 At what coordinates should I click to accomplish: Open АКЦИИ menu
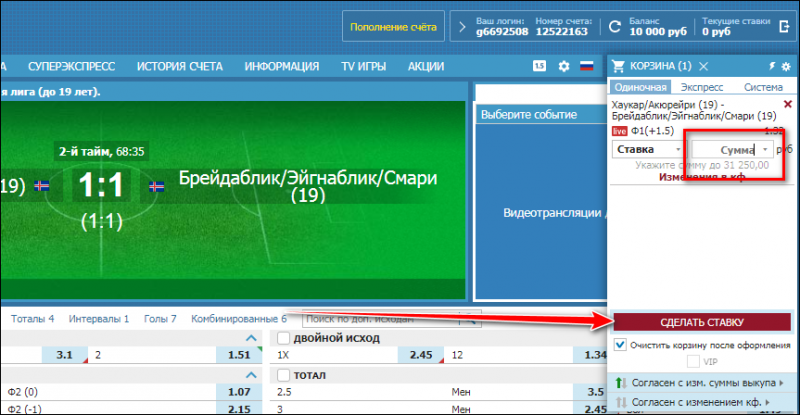click(x=426, y=66)
